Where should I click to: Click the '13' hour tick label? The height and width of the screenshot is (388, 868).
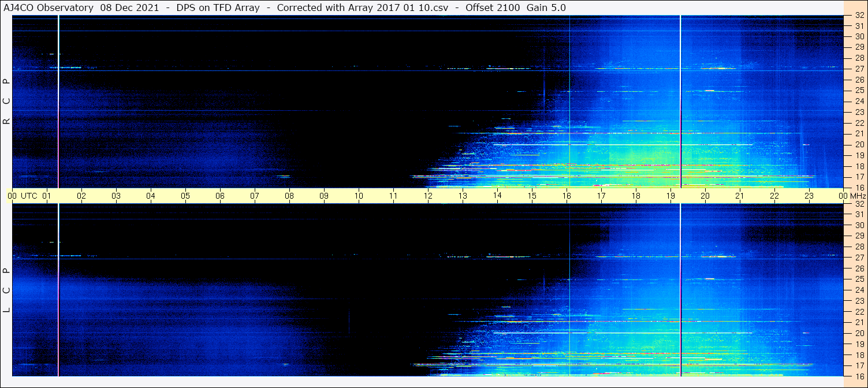[463, 196]
